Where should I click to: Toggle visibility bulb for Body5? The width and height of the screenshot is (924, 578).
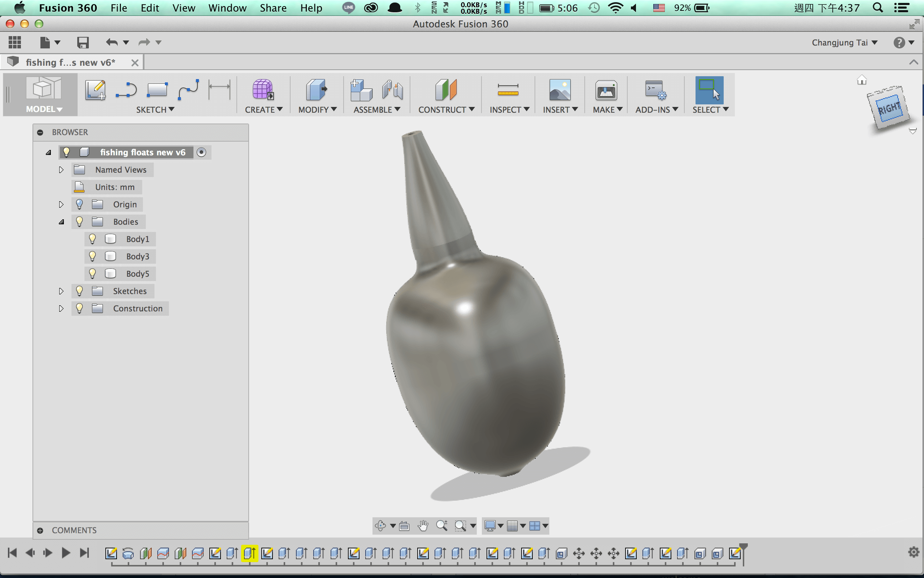click(x=92, y=274)
